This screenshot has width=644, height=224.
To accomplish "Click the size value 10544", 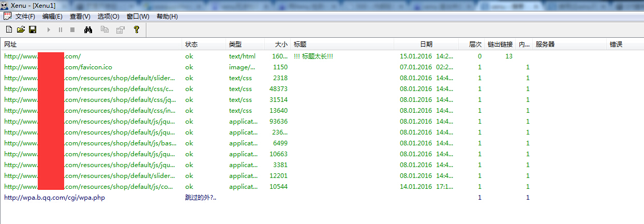I will [279, 187].
